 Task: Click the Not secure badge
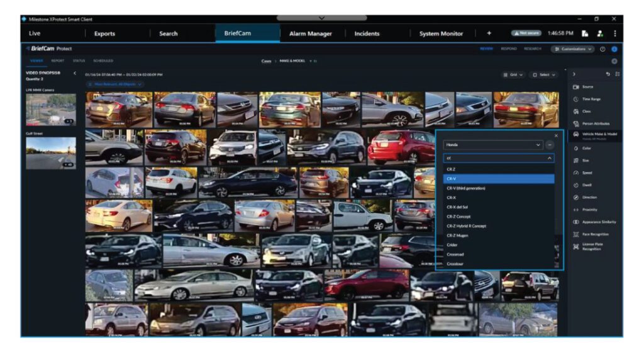(526, 33)
